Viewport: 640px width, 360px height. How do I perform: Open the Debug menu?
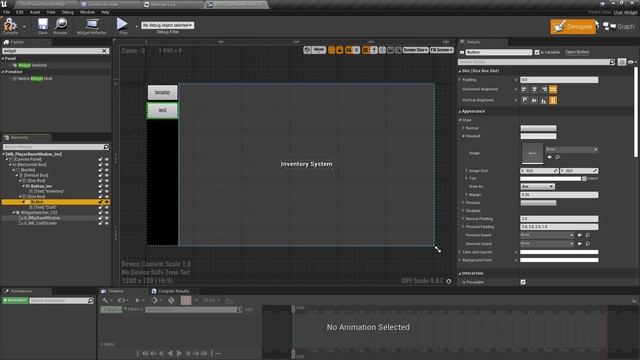coord(68,12)
